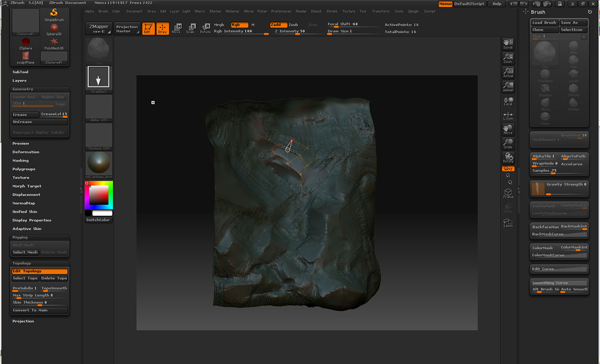Screen dimensions: 600x364
Task: Click the L.Sym symmetry icon
Action: point(508,115)
